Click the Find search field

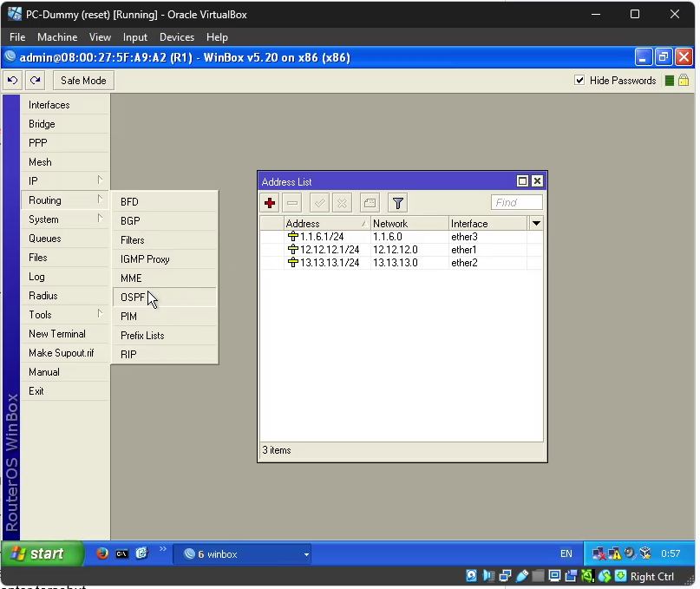tap(516, 203)
